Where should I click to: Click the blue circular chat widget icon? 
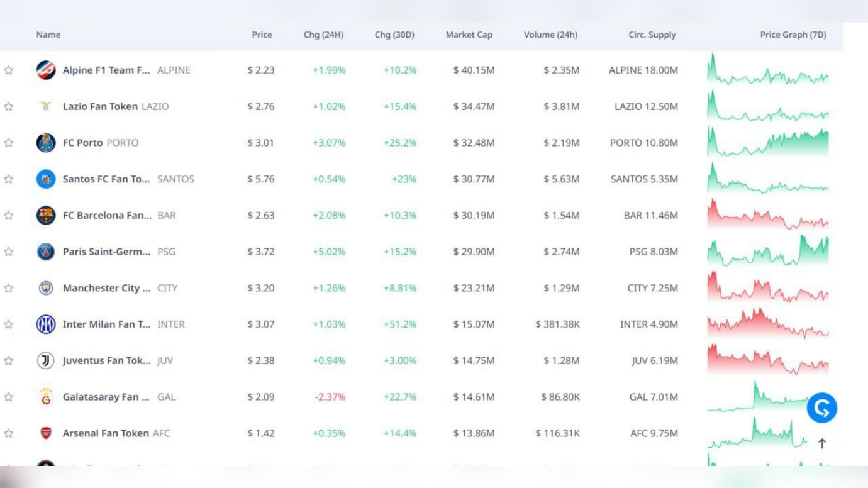click(x=821, y=408)
